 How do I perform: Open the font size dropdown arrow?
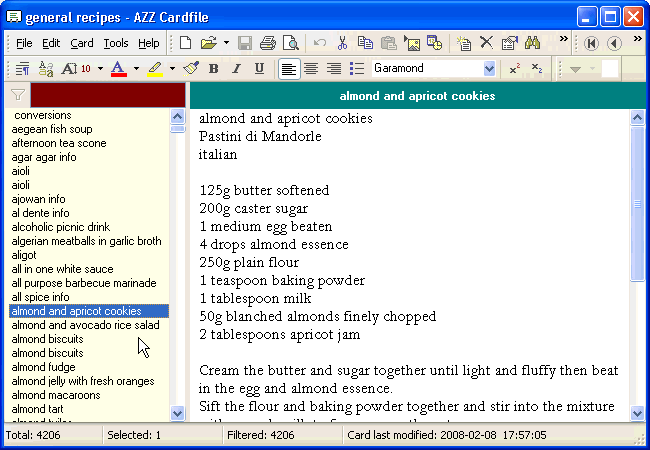click(100, 68)
